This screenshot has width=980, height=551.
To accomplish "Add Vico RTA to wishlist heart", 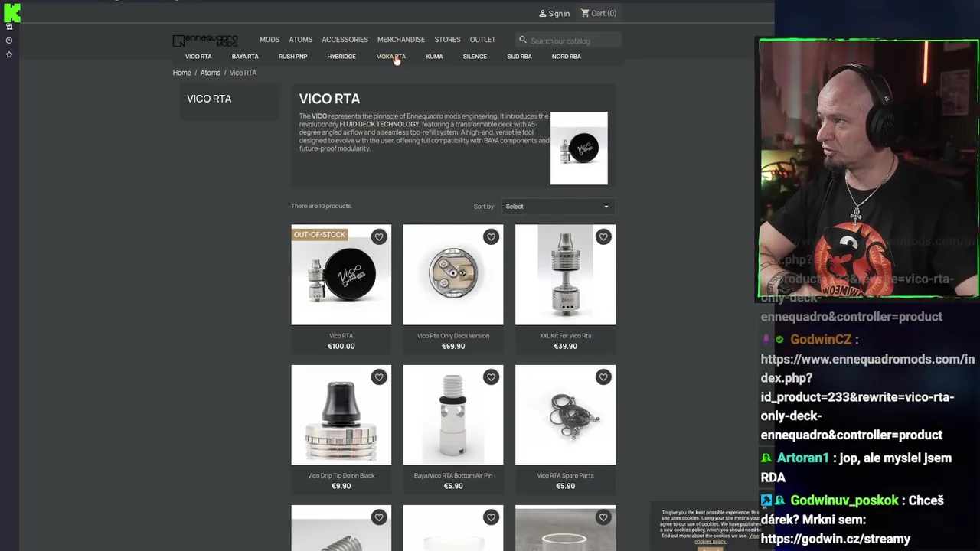I will pos(379,237).
